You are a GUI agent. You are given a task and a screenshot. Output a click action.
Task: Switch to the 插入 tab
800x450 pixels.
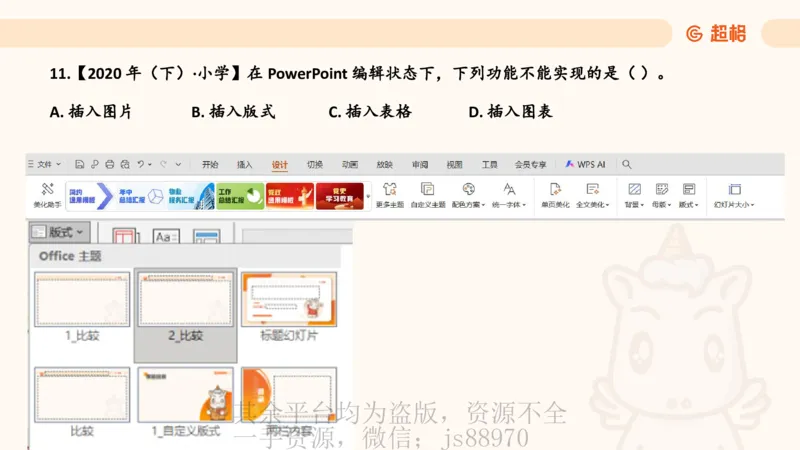click(x=244, y=164)
